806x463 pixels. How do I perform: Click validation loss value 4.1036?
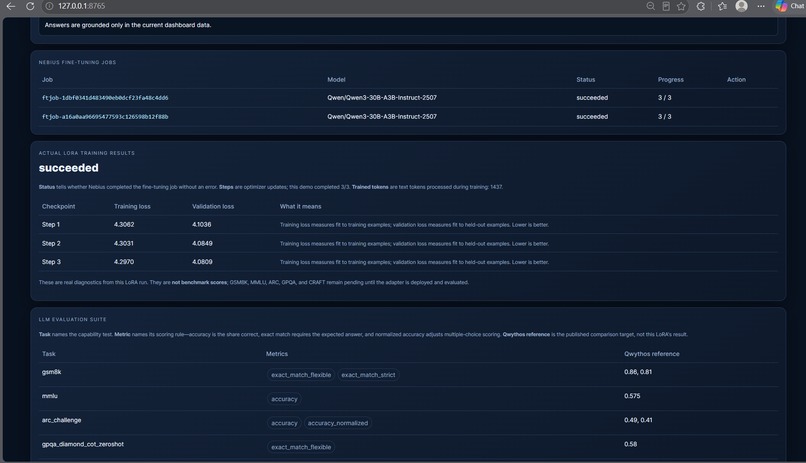coord(202,225)
